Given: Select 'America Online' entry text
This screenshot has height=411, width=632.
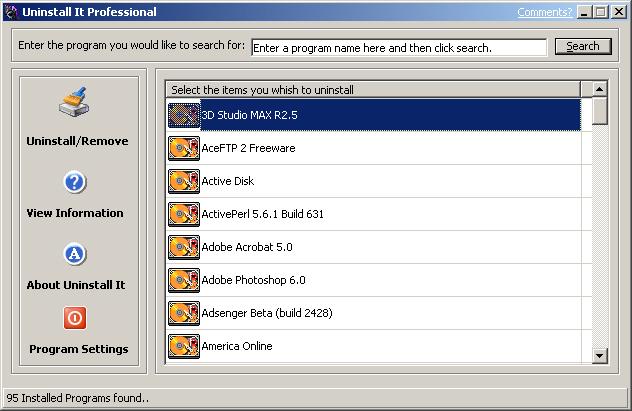Looking at the screenshot, I should point(237,347).
